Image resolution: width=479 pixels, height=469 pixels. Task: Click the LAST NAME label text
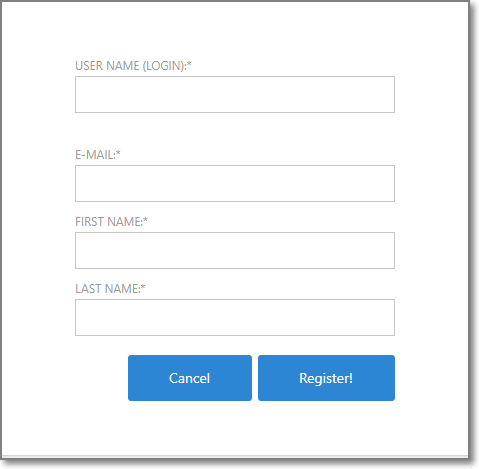coord(107,289)
